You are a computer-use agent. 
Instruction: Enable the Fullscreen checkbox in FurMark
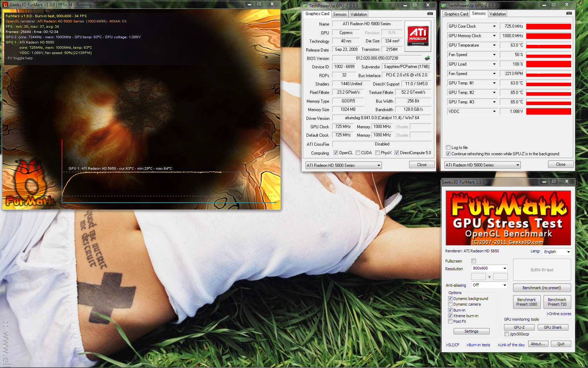point(474,261)
